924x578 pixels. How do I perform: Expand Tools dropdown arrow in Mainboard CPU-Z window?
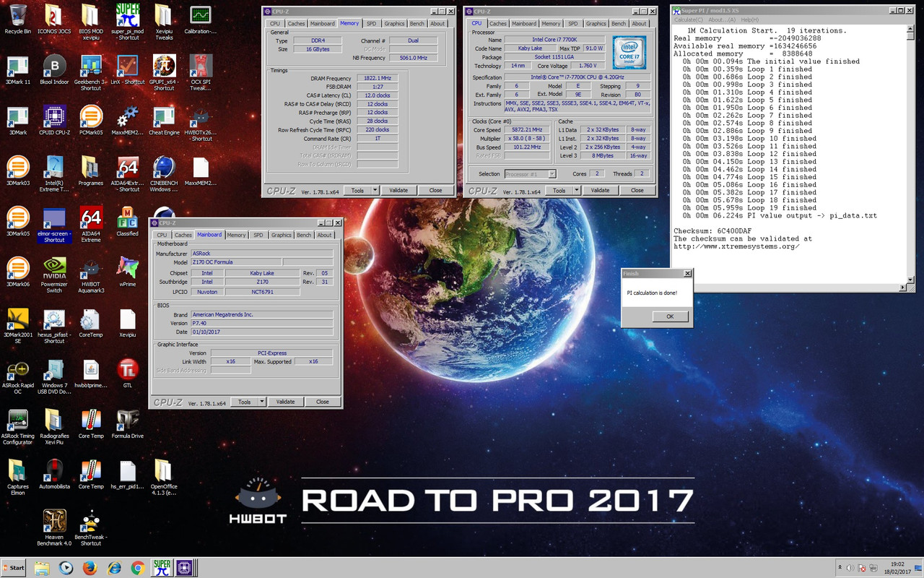pyautogui.click(x=262, y=402)
